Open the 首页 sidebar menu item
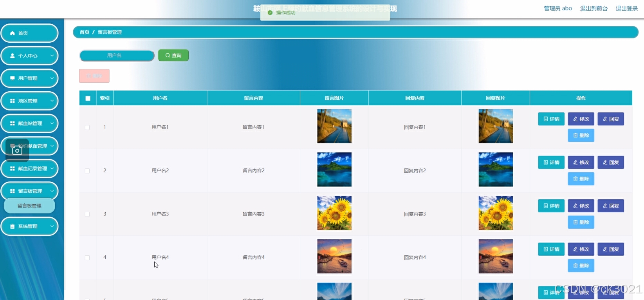 coord(29,33)
